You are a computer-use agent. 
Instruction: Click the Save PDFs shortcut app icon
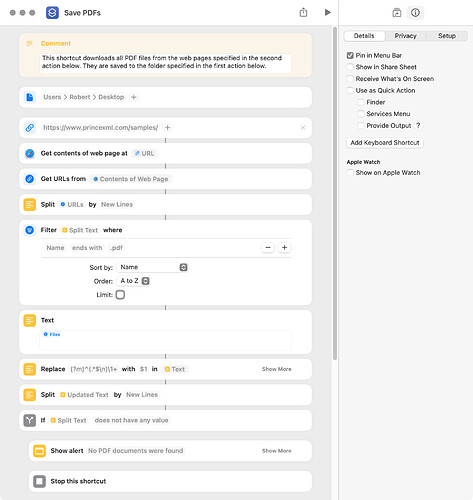point(52,13)
